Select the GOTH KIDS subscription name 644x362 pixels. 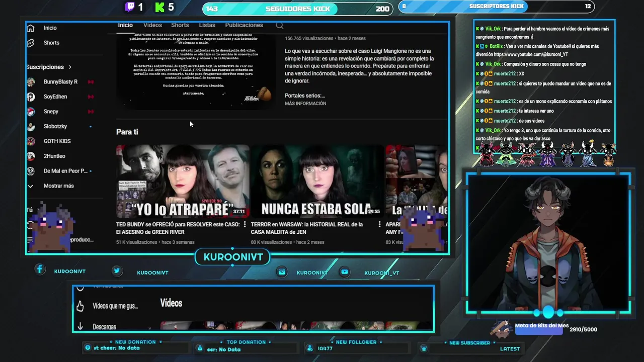click(x=57, y=141)
